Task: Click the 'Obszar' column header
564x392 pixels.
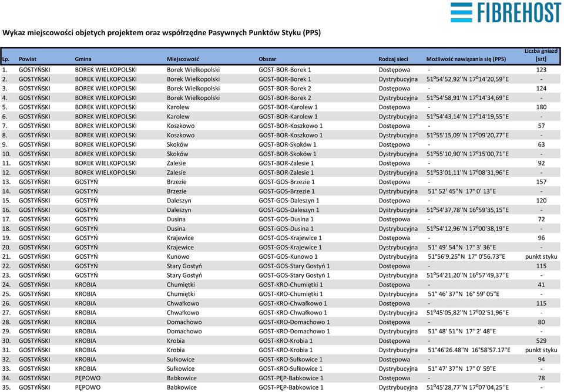Action: 267,59
